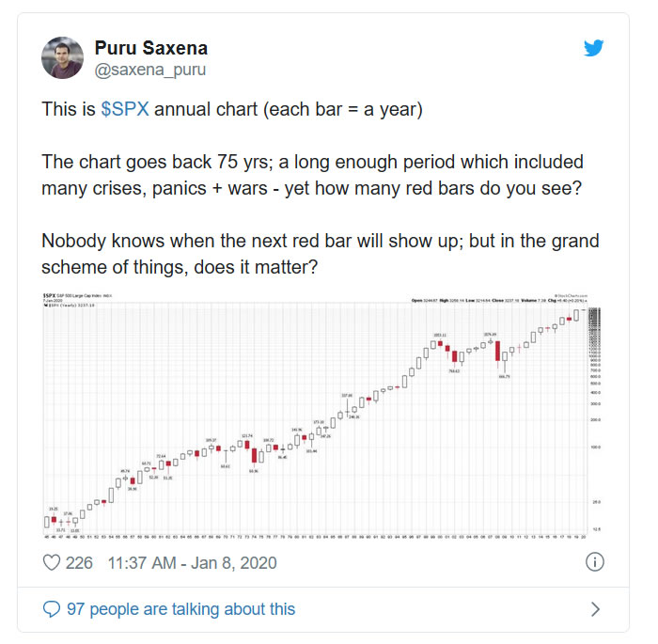Click the 226 likes count
Screen dimensions: 658x644
[79, 562]
